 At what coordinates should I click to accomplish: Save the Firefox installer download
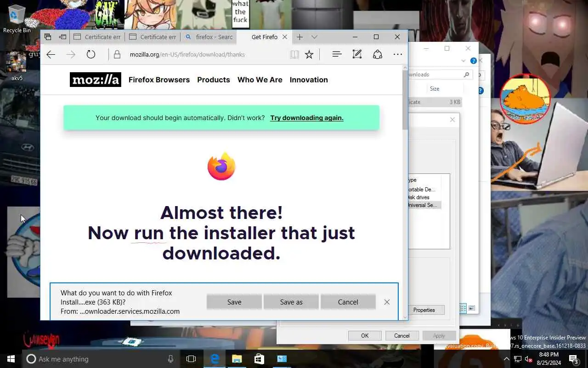point(234,302)
